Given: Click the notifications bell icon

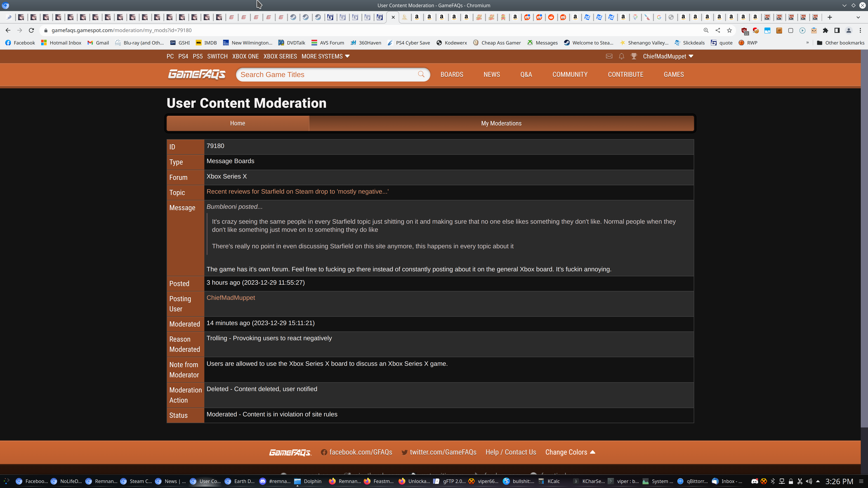Looking at the screenshot, I should pyautogui.click(x=621, y=56).
